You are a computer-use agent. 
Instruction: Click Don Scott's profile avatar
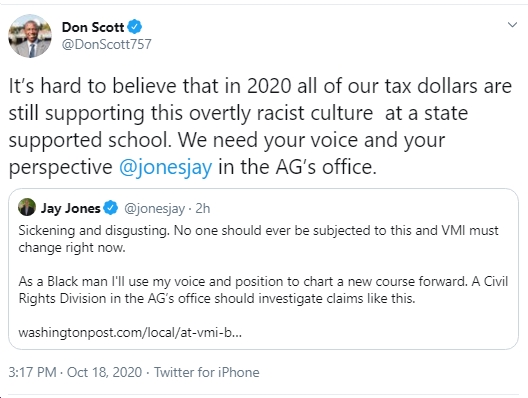30,36
